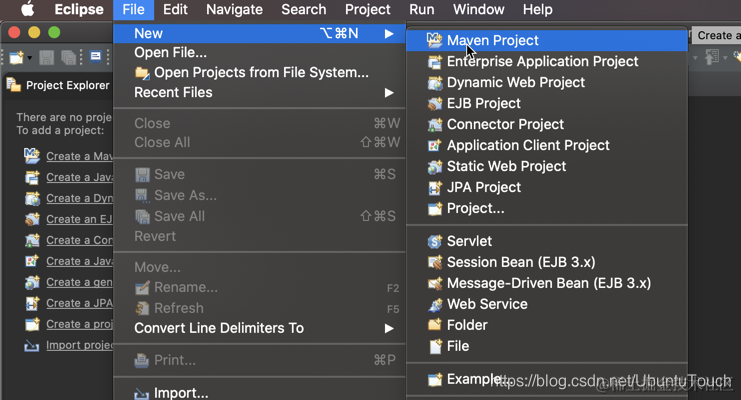The image size is (741, 400).
Task: Click the Save All toolbar icon
Action: 68,58
